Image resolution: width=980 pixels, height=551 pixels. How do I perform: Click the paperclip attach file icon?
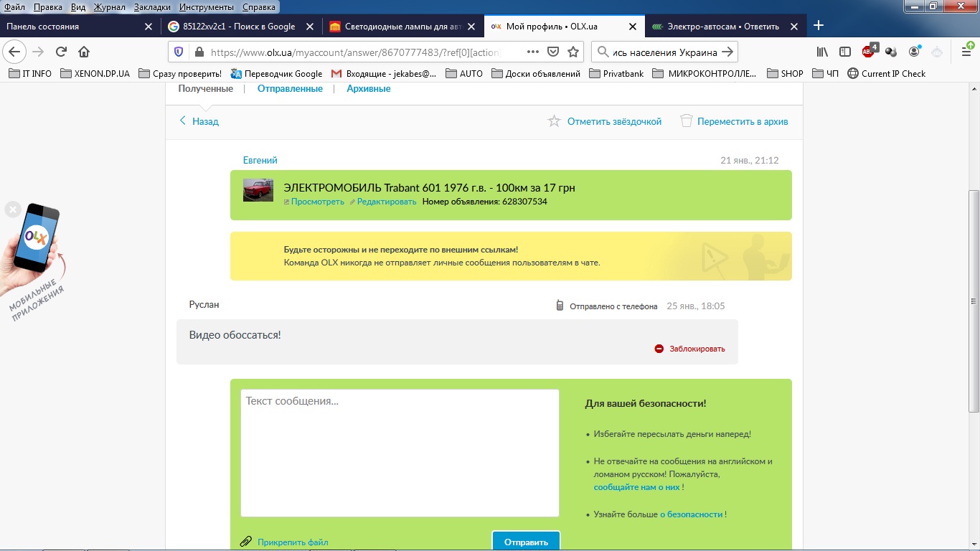(246, 542)
